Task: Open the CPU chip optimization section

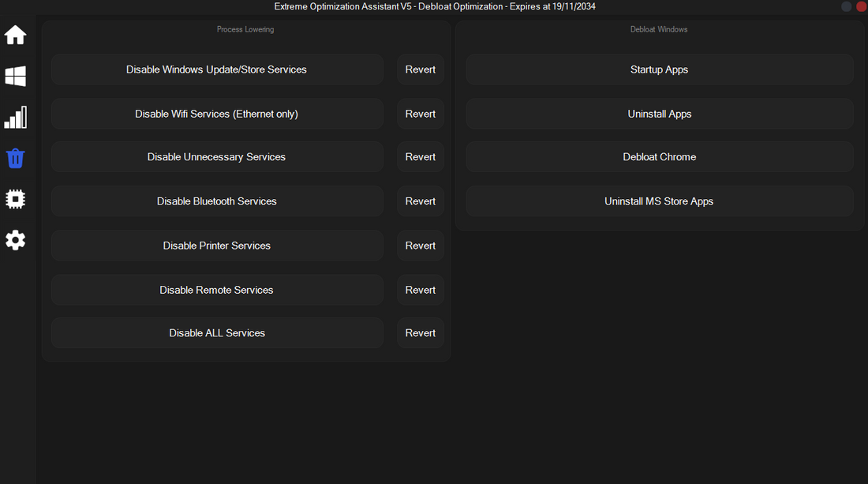Action: (16, 199)
